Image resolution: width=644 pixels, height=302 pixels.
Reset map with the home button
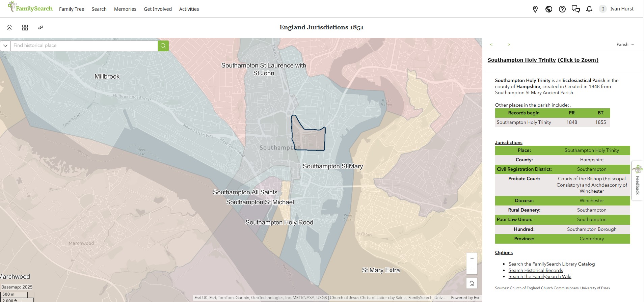(x=472, y=283)
